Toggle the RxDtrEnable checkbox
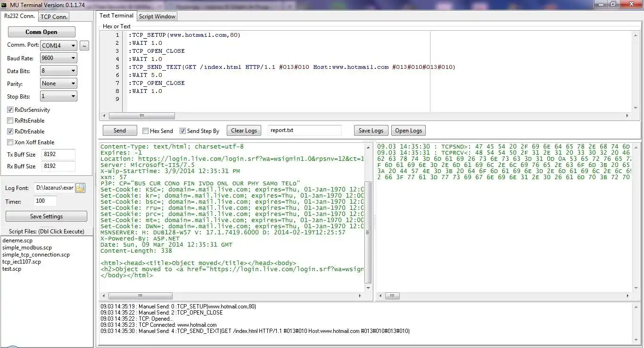Screen dimensions: 644x348 [x=10, y=132]
